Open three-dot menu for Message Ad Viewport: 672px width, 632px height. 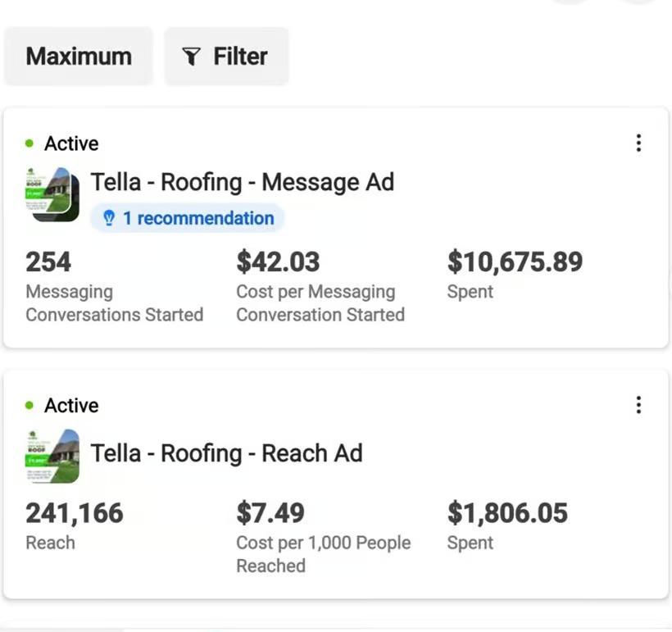pyautogui.click(x=638, y=143)
